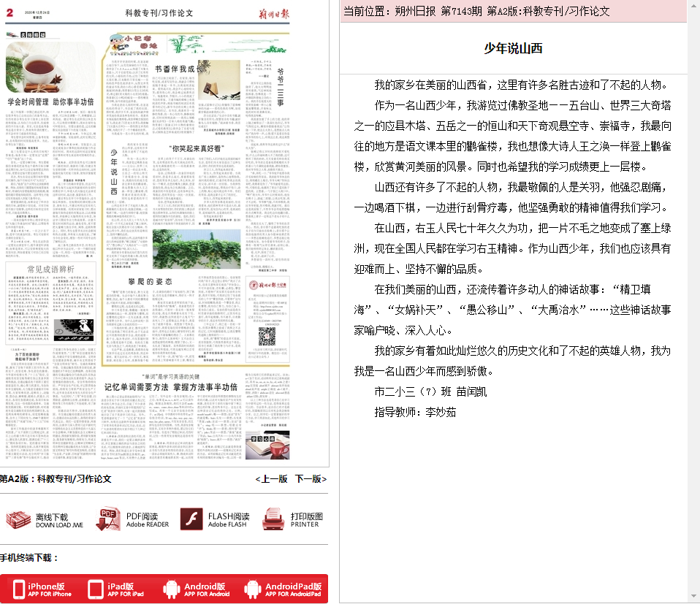Click the QR code on the page
The width and height of the screenshot is (700, 604).
tap(267, 337)
